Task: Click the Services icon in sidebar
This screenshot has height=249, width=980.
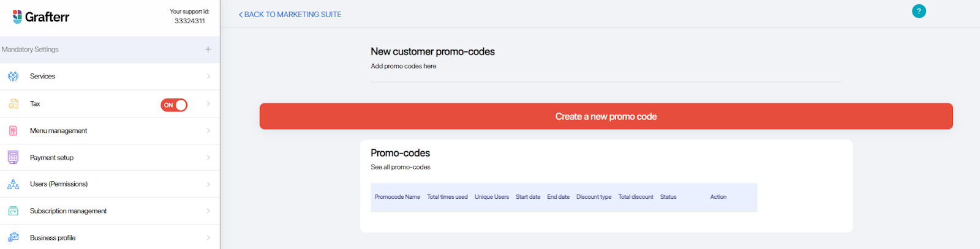Action: (x=13, y=76)
